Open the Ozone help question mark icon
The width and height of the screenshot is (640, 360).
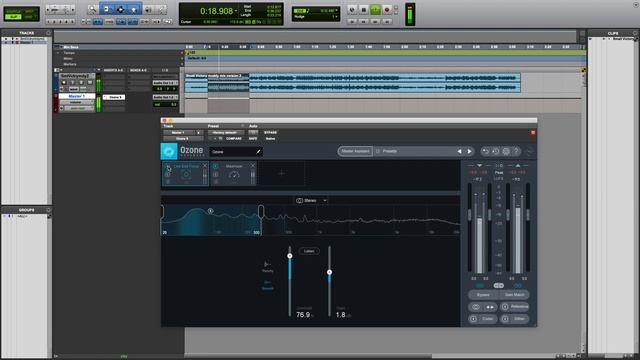(x=516, y=151)
